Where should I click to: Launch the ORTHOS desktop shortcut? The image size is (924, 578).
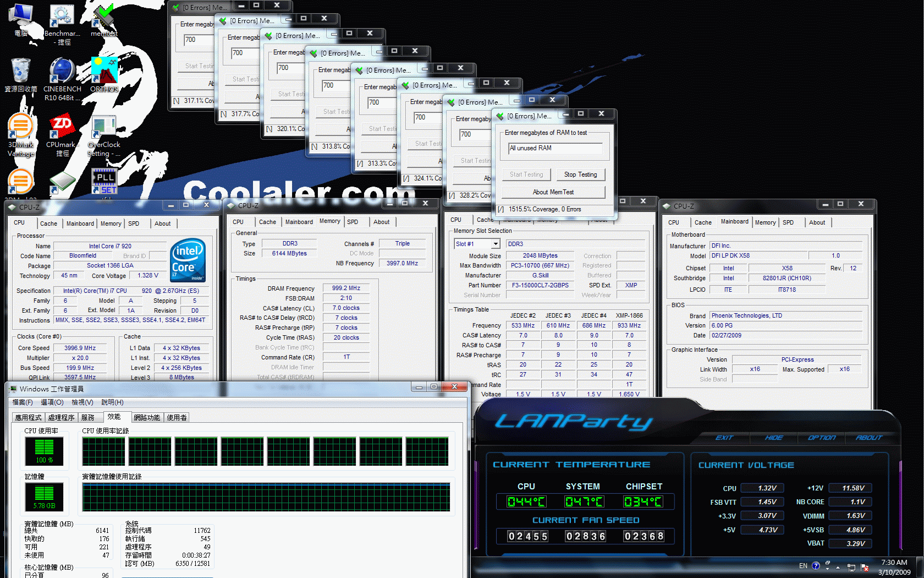[105, 74]
